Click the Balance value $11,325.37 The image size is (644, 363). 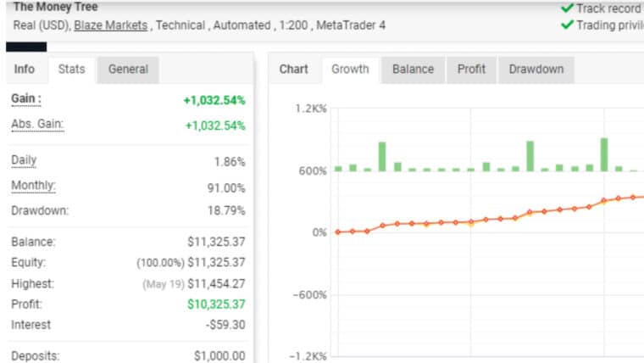[x=216, y=242]
